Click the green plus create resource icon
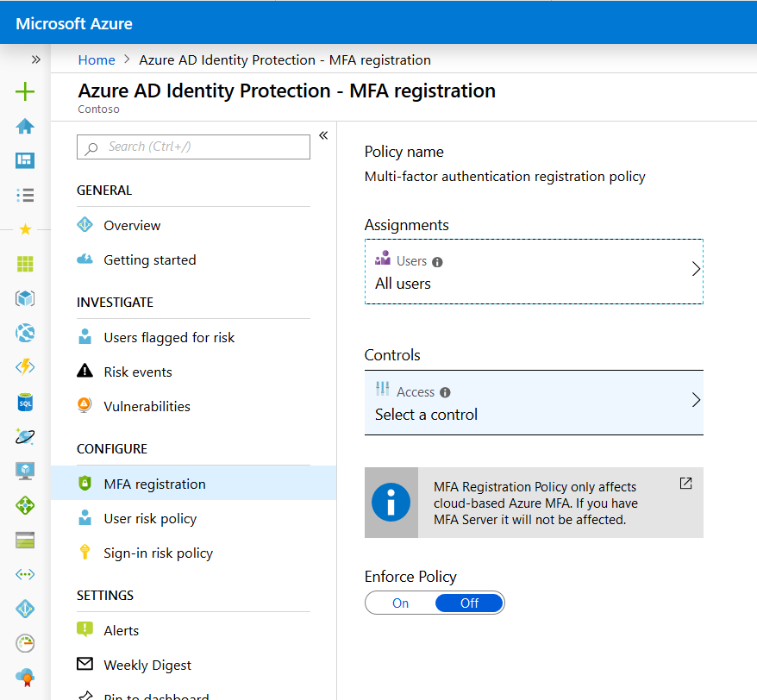This screenshot has width=757, height=700. (x=25, y=91)
